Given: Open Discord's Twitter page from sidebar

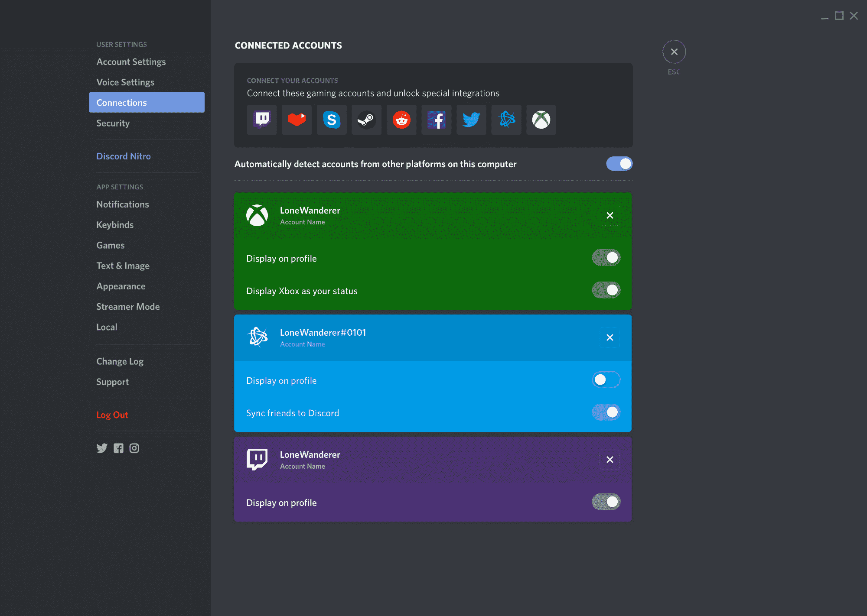Looking at the screenshot, I should click(x=102, y=448).
